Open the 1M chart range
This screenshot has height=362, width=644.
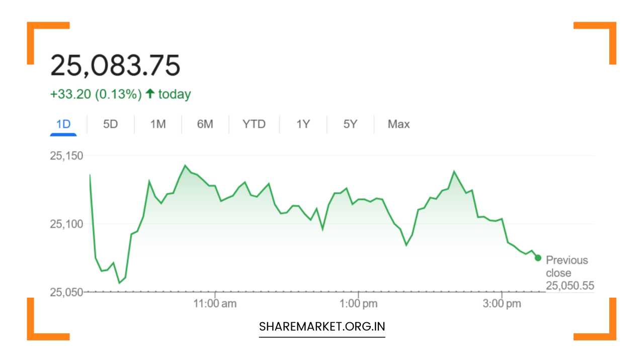tap(157, 124)
